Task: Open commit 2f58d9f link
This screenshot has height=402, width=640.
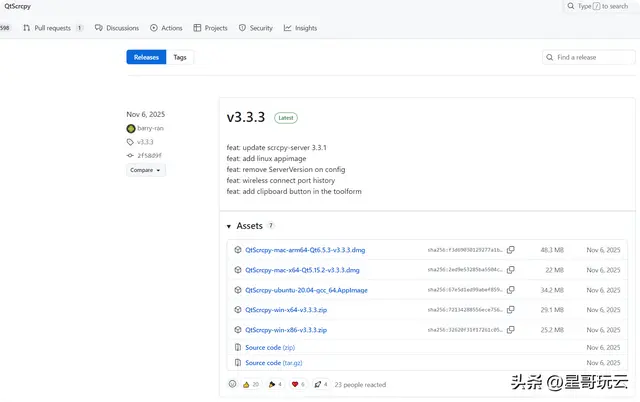Action: 149,155
